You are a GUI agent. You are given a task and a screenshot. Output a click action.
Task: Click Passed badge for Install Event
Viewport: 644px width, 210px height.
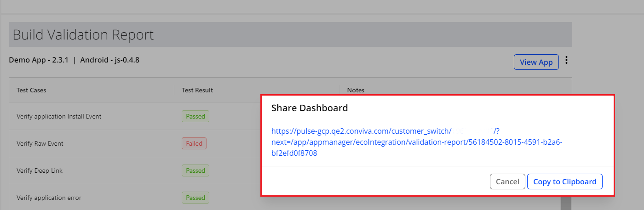[195, 116]
